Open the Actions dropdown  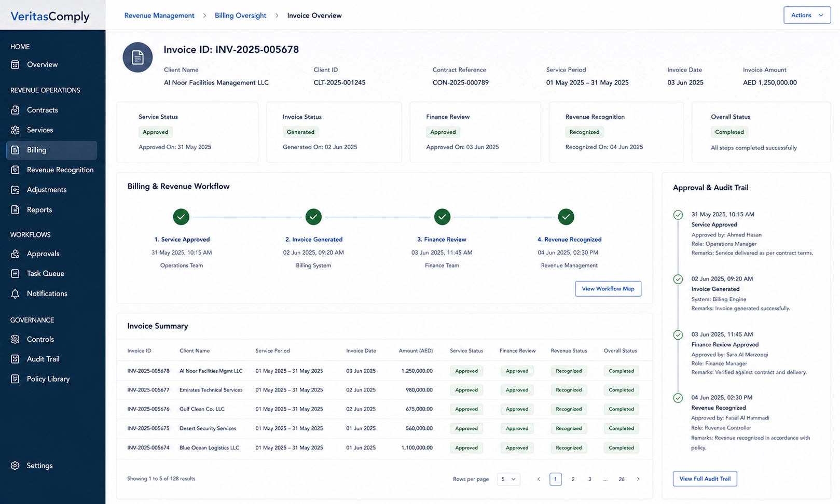[x=807, y=15]
